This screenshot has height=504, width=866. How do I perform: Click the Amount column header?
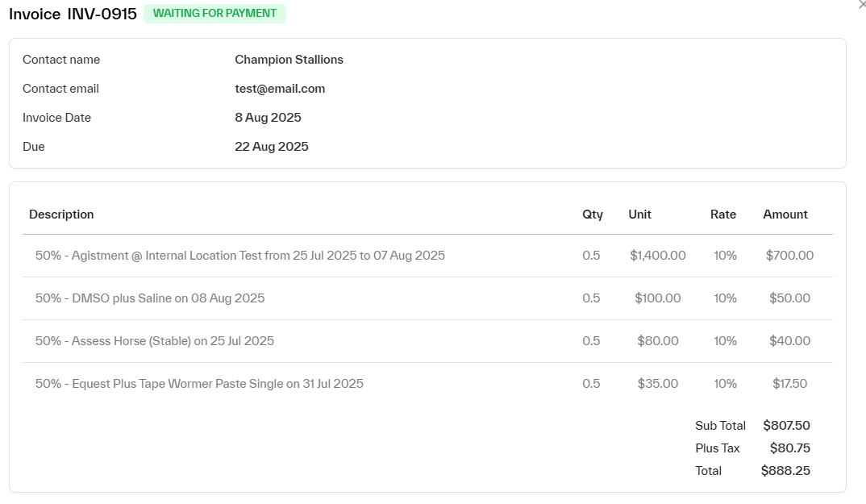[785, 215]
